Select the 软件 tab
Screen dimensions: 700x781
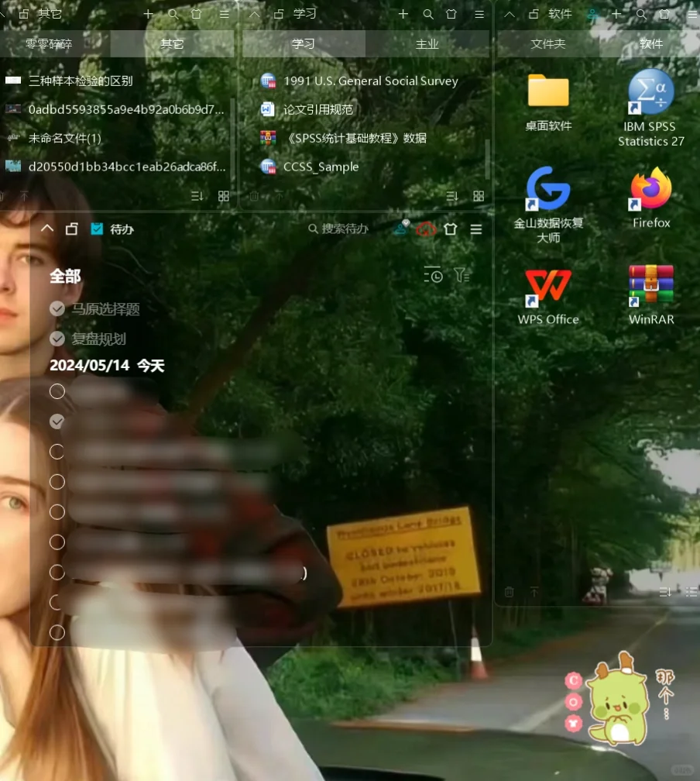click(650, 44)
